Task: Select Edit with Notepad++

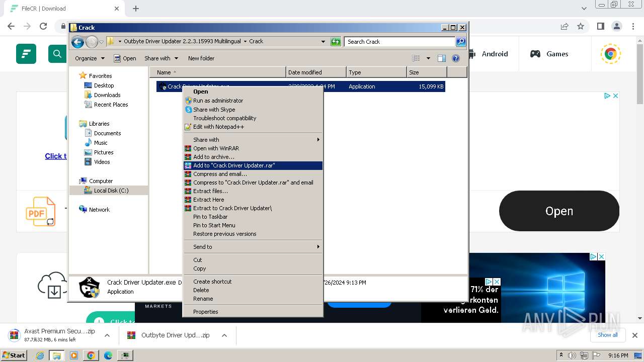Action: [x=253, y=127]
